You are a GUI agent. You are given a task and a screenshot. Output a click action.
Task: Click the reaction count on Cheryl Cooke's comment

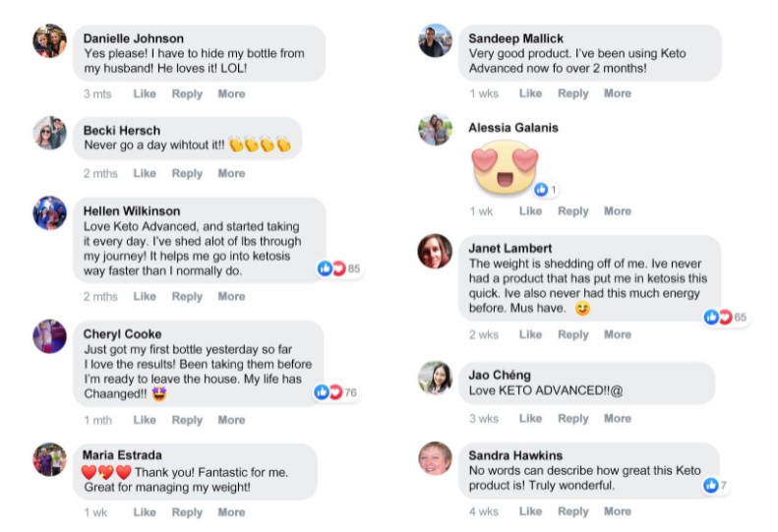pos(349,392)
